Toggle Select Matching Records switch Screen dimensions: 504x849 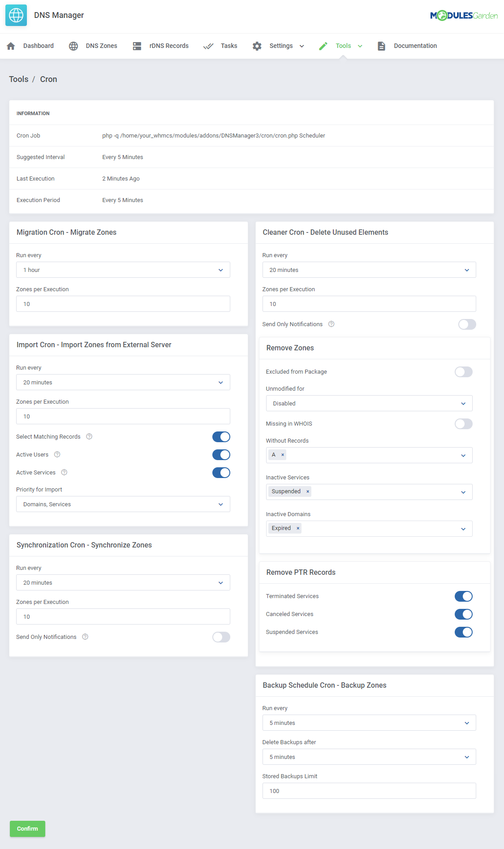click(x=221, y=437)
